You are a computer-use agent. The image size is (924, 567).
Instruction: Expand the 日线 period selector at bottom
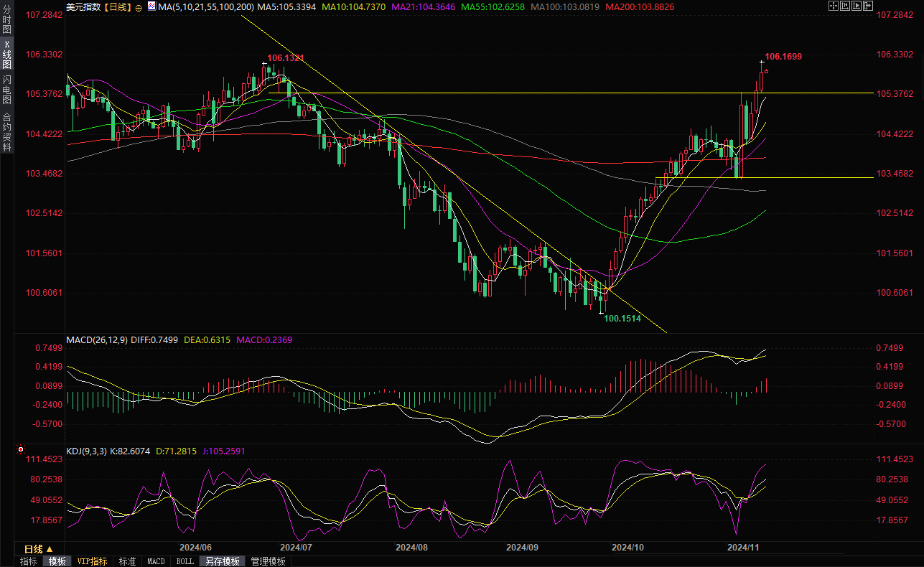pos(39,549)
